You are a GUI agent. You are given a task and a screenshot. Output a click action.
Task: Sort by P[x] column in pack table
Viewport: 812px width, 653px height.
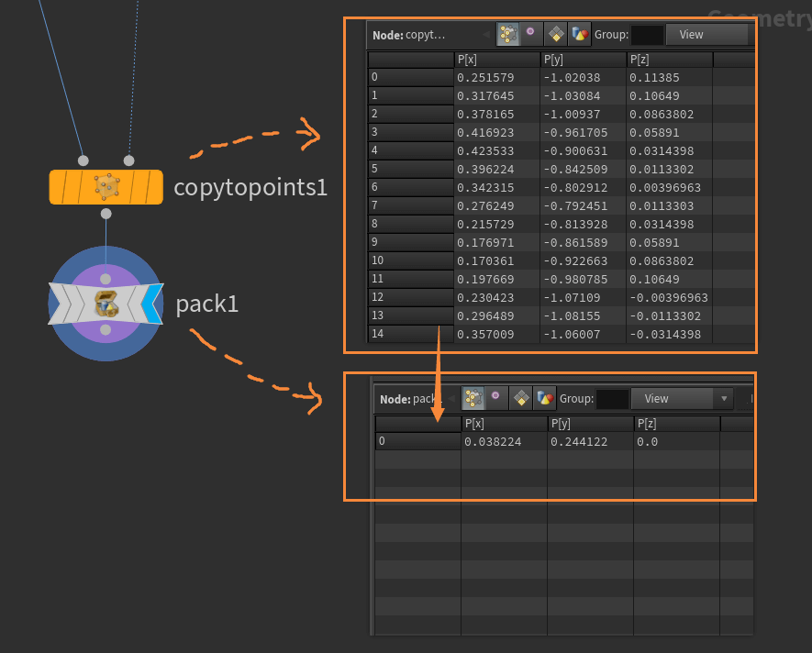504,424
